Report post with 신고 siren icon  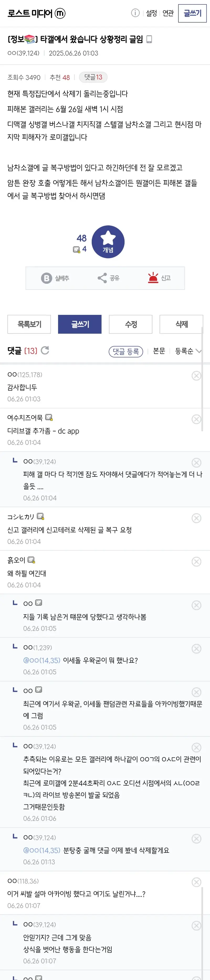(153, 278)
